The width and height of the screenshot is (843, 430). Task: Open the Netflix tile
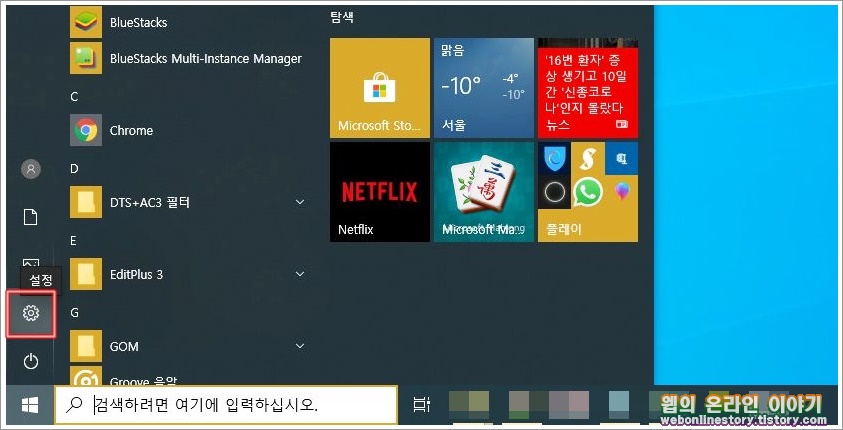point(380,192)
